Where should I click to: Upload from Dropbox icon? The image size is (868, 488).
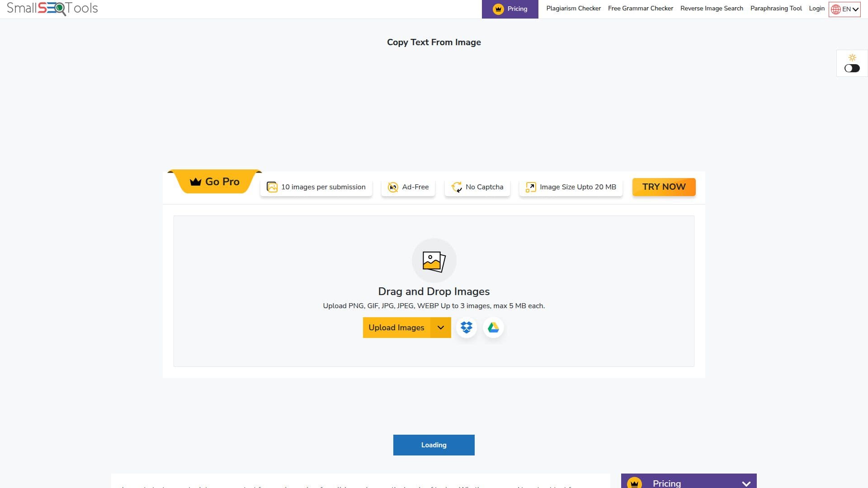click(467, 328)
